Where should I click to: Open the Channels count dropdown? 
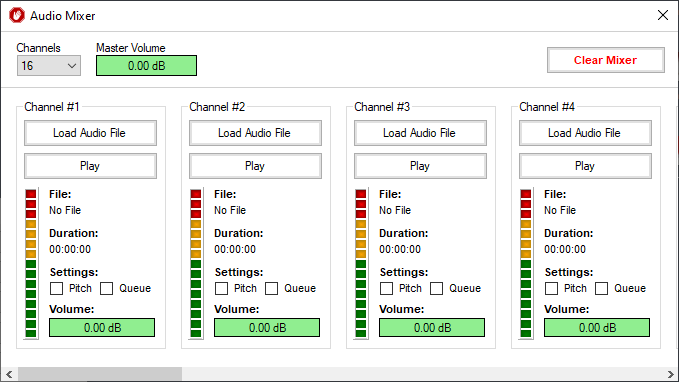pyautogui.click(x=48, y=66)
